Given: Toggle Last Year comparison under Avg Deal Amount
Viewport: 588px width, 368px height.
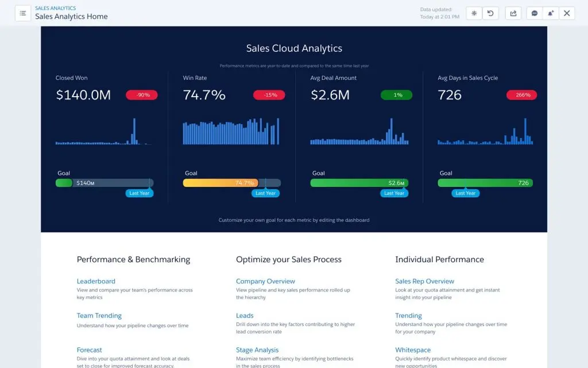Looking at the screenshot, I should (394, 193).
